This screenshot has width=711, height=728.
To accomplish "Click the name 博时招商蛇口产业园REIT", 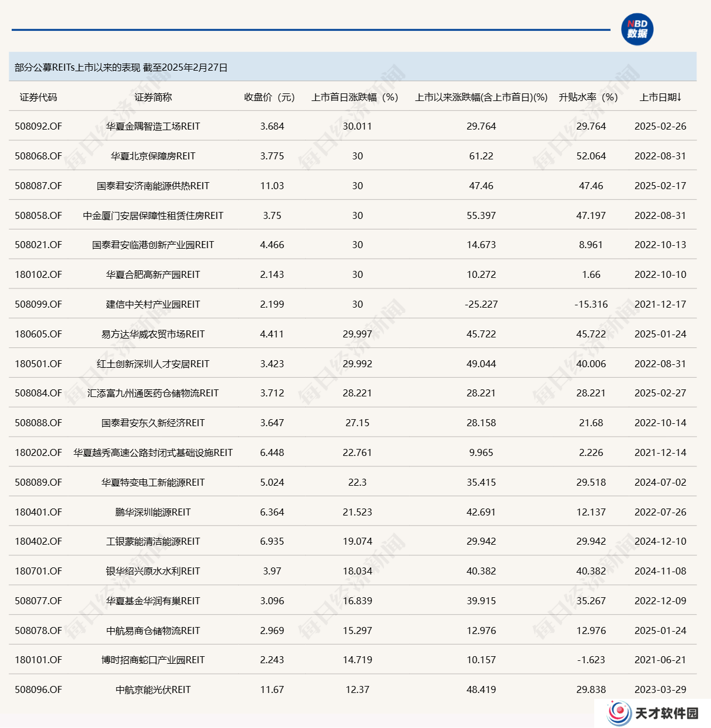I will [153, 660].
